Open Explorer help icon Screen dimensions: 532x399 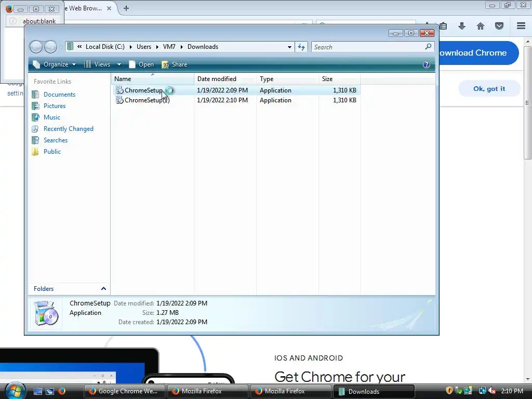click(427, 64)
